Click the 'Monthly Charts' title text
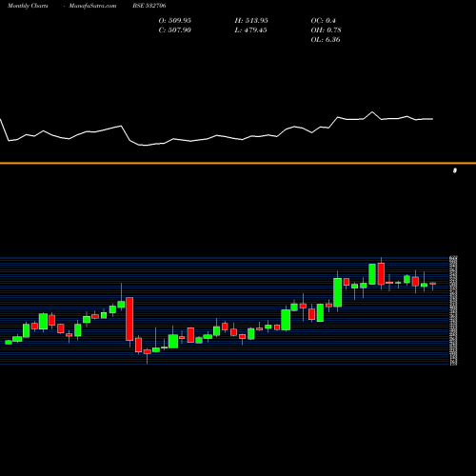 coord(28,6)
